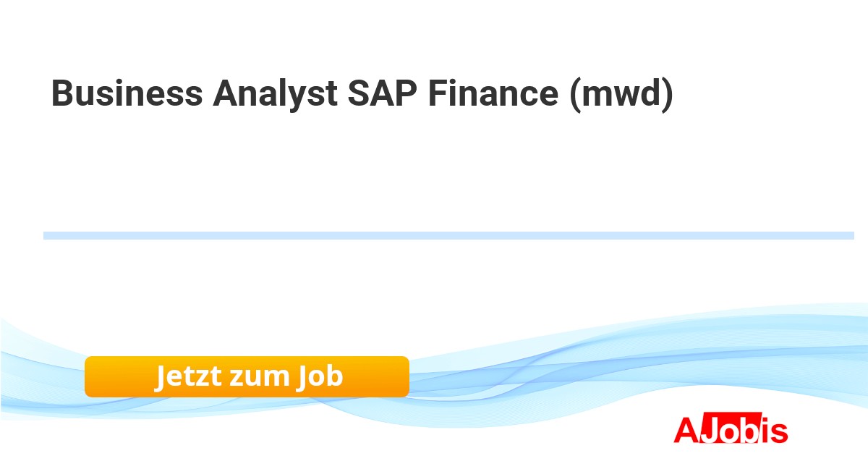
Task: Click the light blue horizontal divider line
Action: pos(448,235)
